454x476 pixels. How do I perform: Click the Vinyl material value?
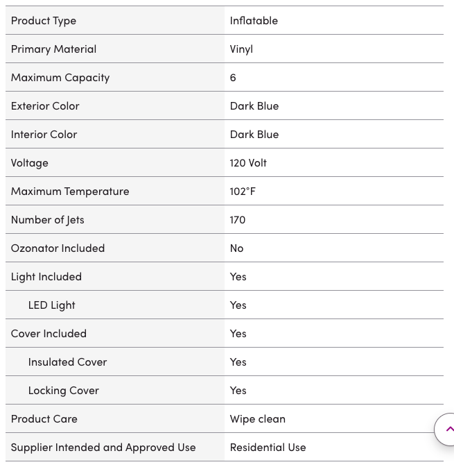241,49
